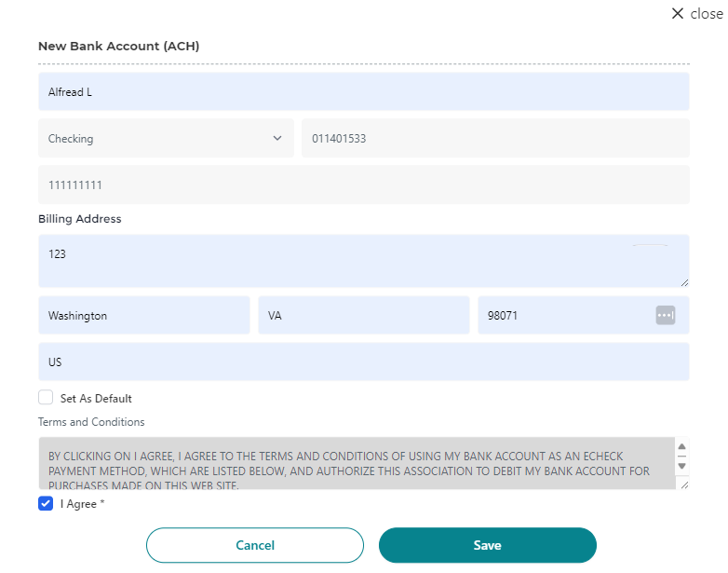Click the country field showing US
Viewport: 728px width, 573px height.
(x=363, y=362)
